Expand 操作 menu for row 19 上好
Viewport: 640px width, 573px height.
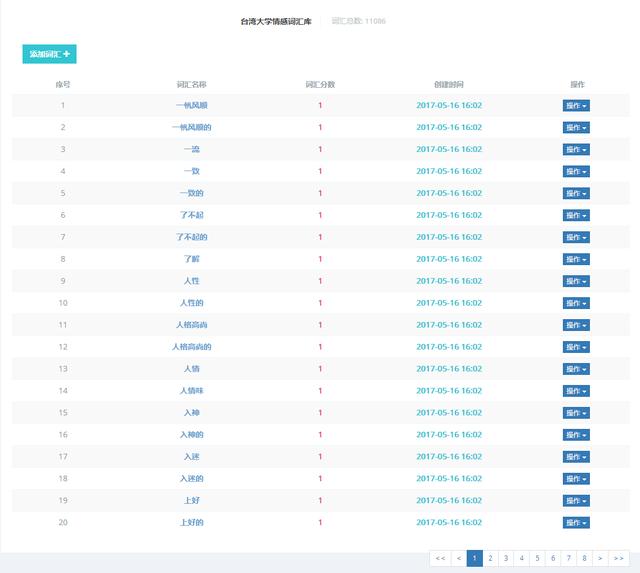pyautogui.click(x=576, y=501)
